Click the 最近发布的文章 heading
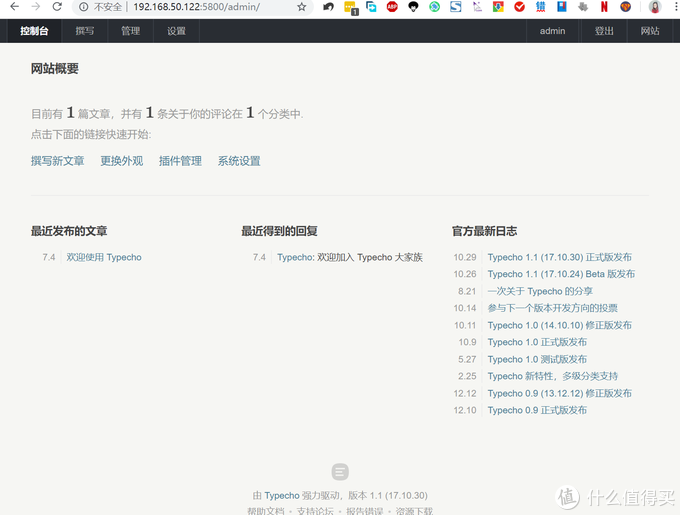The image size is (680, 515). [x=69, y=231]
